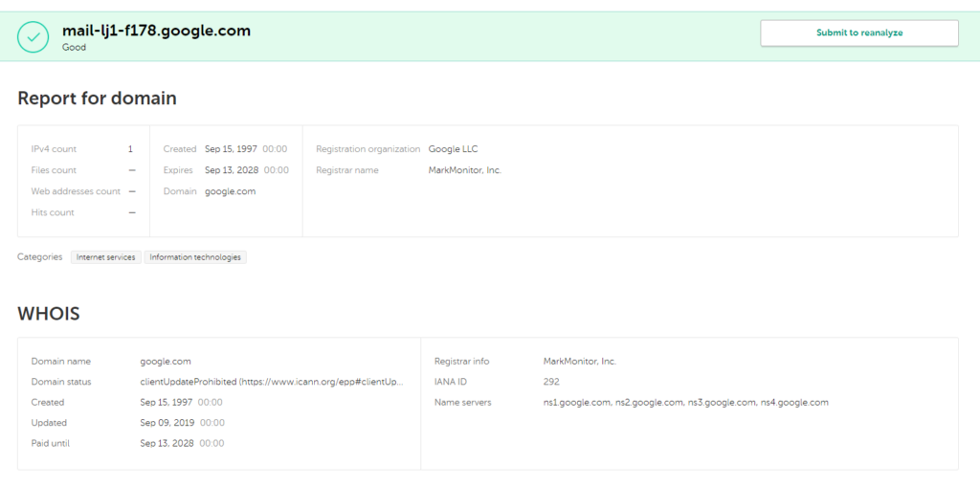This screenshot has height=486, width=980.
Task: Click the green checkmark status icon
Action: click(x=33, y=37)
